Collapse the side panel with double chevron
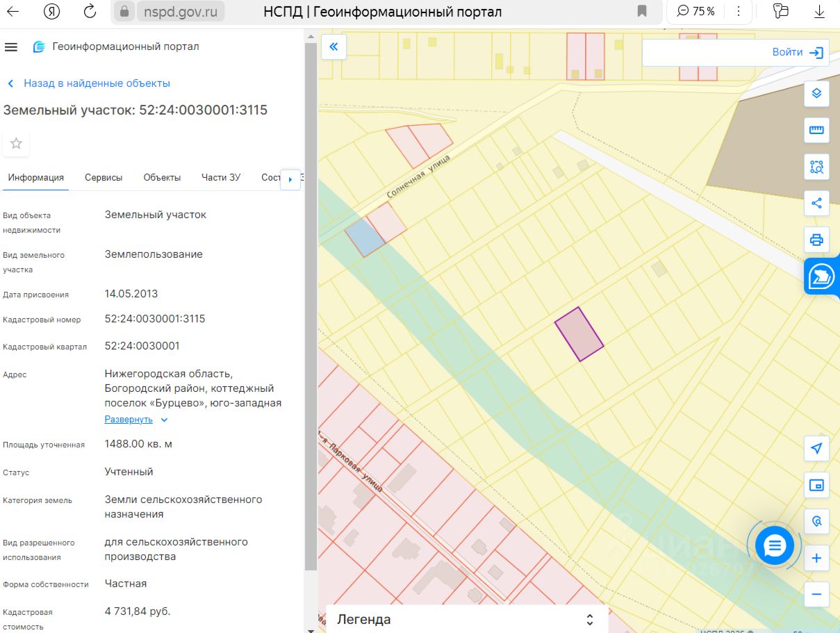This screenshot has height=633, width=840. [333, 47]
